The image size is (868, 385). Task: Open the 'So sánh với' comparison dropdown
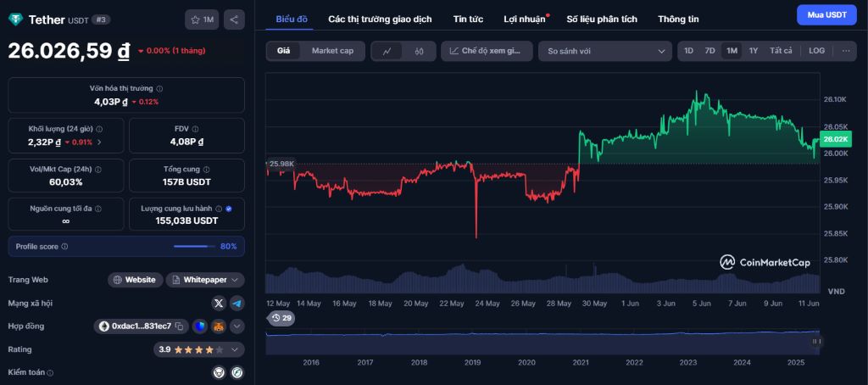604,51
